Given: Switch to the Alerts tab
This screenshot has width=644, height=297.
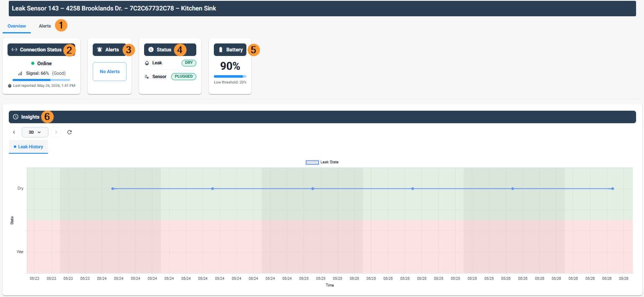Looking at the screenshot, I should (45, 26).
